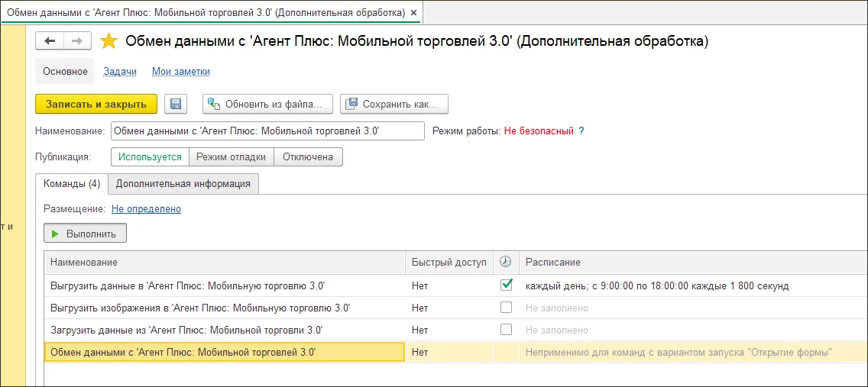Click 'Нет' in 'Загрузить данные' row
The height and width of the screenshot is (387, 868).
pyautogui.click(x=420, y=330)
